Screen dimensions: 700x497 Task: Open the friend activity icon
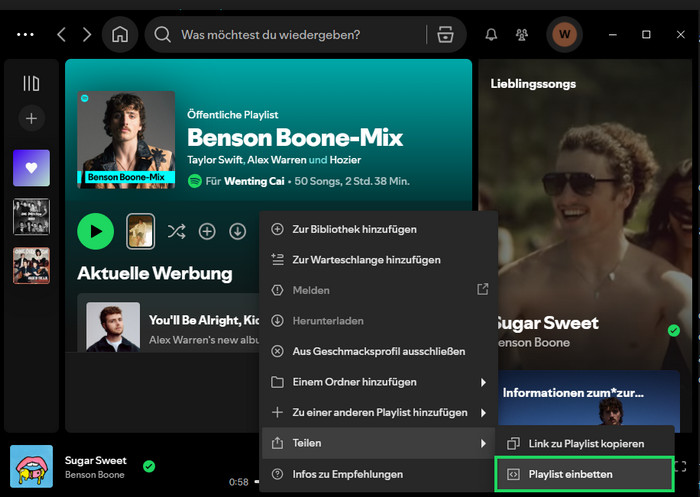[x=521, y=34]
